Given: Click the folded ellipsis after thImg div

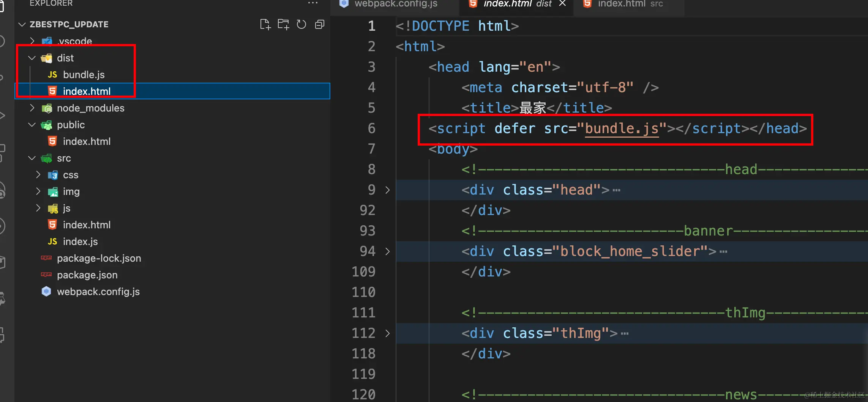Looking at the screenshot, I should (x=625, y=334).
